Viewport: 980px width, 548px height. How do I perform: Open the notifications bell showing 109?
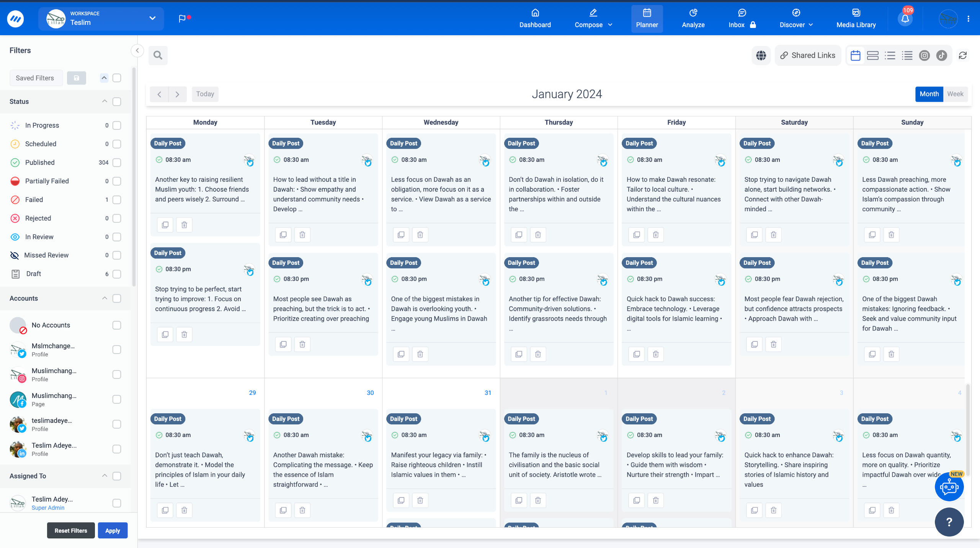point(905,18)
